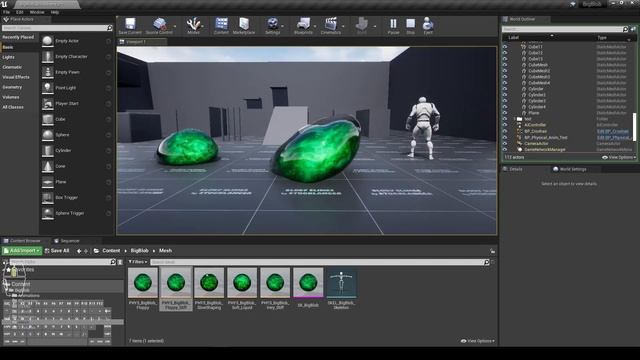The image size is (640, 360).
Task: Toggle visibility of Plane actor
Action: pos(505,113)
